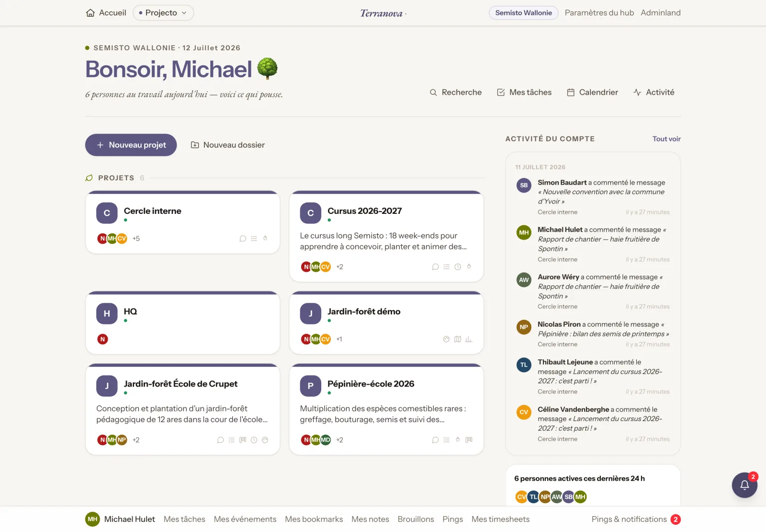Click the Nouveau dossier button
The width and height of the screenshot is (766, 532).
(228, 145)
